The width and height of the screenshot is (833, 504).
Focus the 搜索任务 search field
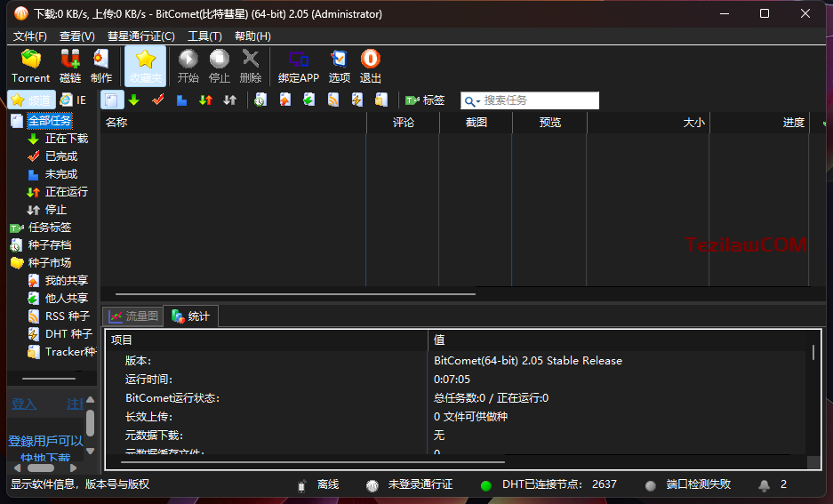pyautogui.click(x=540, y=100)
